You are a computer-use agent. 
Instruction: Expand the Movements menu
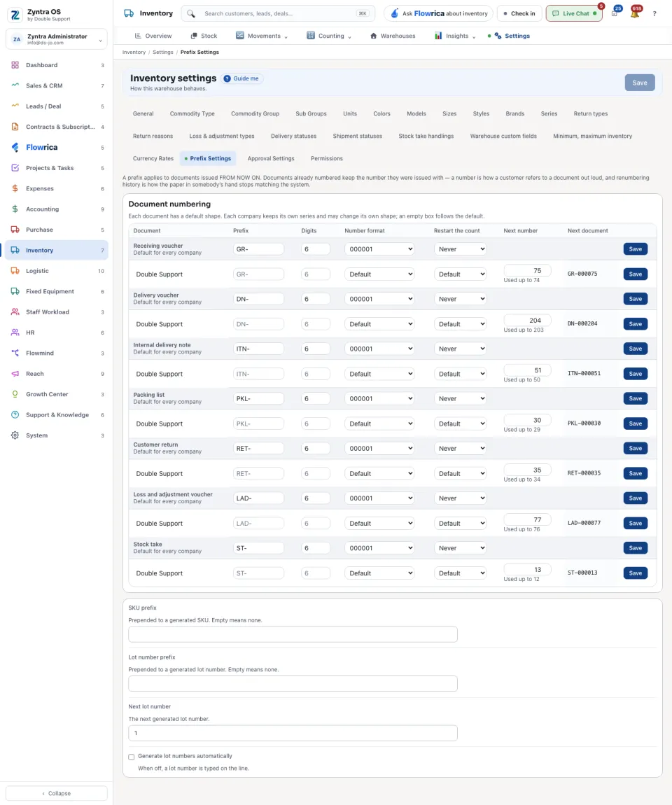point(261,36)
